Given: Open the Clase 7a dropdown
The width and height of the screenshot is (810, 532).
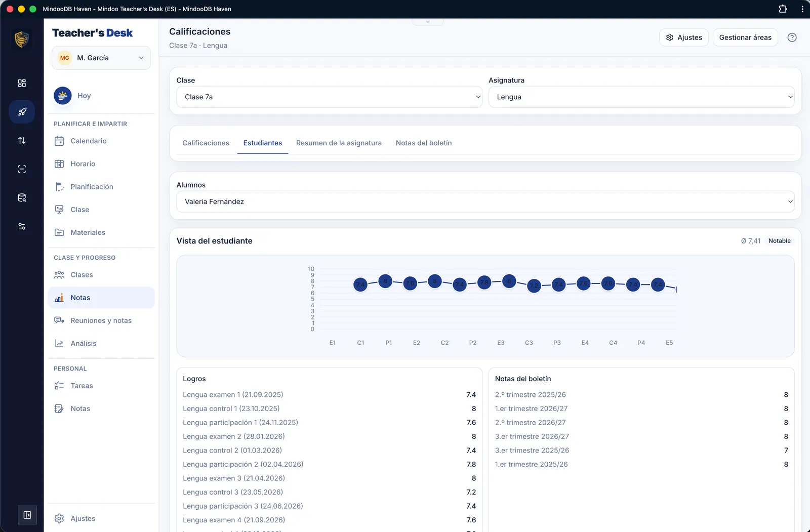Looking at the screenshot, I should click(330, 97).
